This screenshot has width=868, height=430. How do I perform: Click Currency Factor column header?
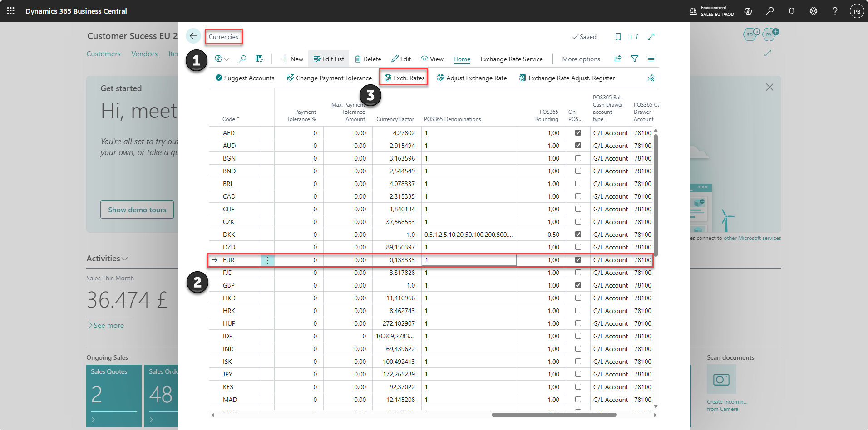pyautogui.click(x=395, y=119)
